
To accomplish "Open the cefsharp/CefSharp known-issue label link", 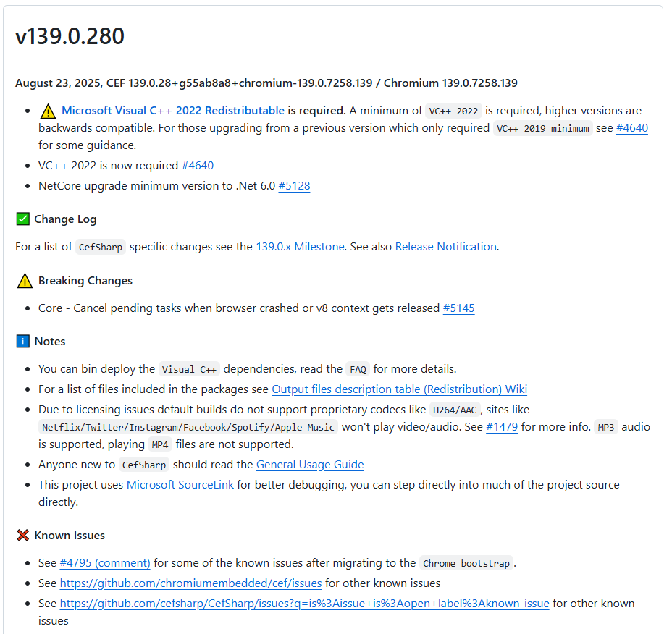I will pos(304,603).
